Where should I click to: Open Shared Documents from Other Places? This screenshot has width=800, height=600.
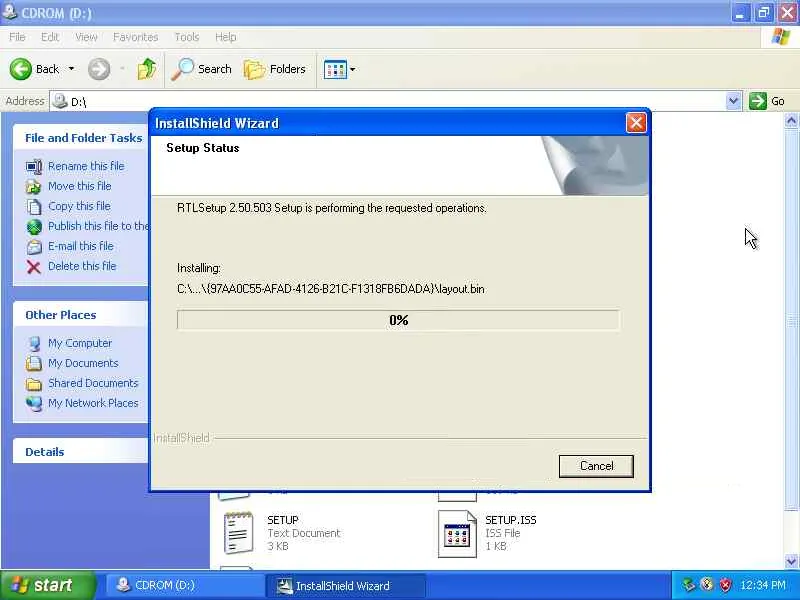click(x=93, y=383)
